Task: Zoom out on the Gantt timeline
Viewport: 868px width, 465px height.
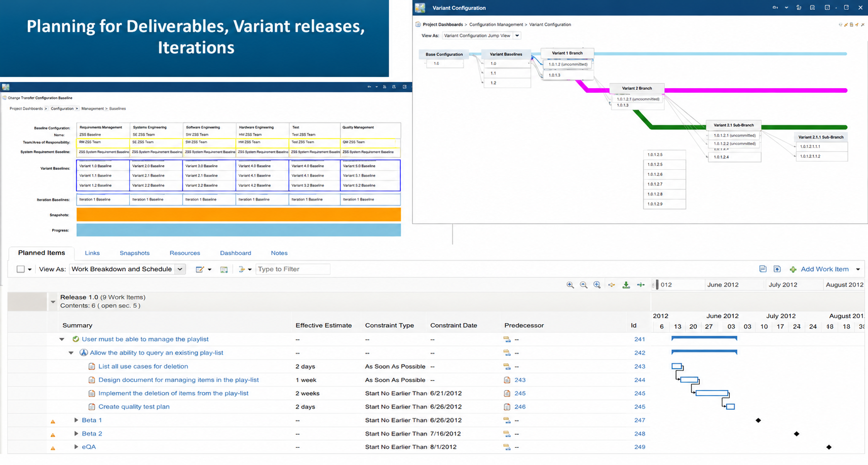Action: (584, 285)
